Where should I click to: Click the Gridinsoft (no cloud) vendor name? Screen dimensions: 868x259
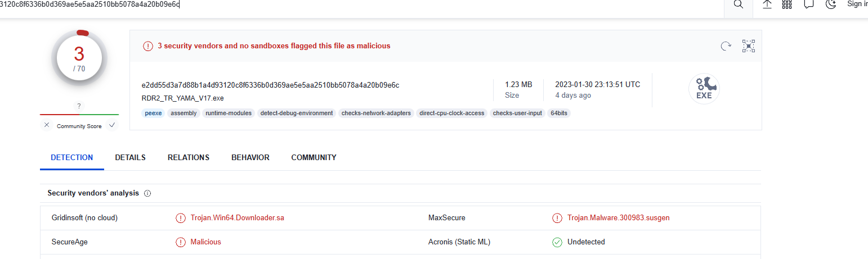coord(84,217)
